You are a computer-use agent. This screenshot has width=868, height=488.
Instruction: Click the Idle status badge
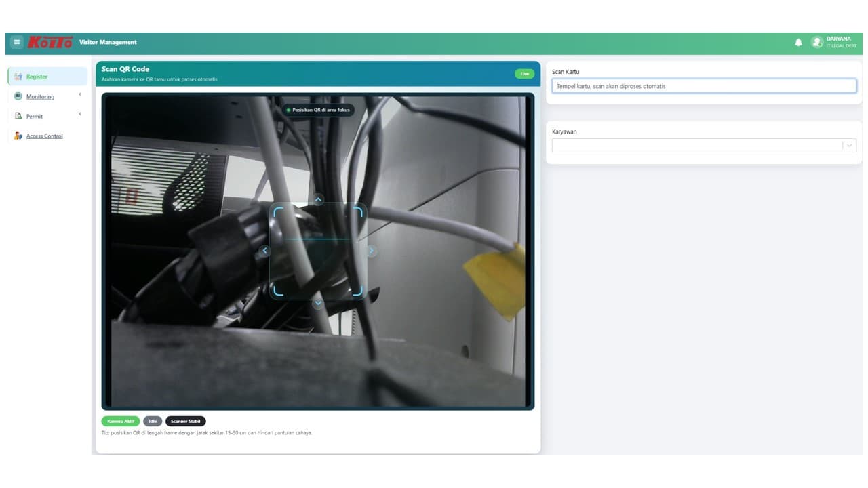pyautogui.click(x=153, y=421)
